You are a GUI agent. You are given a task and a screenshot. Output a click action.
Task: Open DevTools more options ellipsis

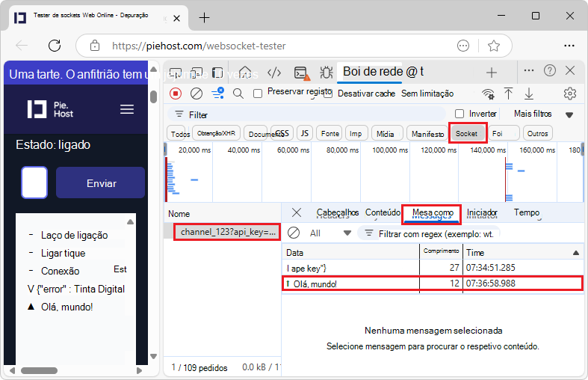(529, 70)
